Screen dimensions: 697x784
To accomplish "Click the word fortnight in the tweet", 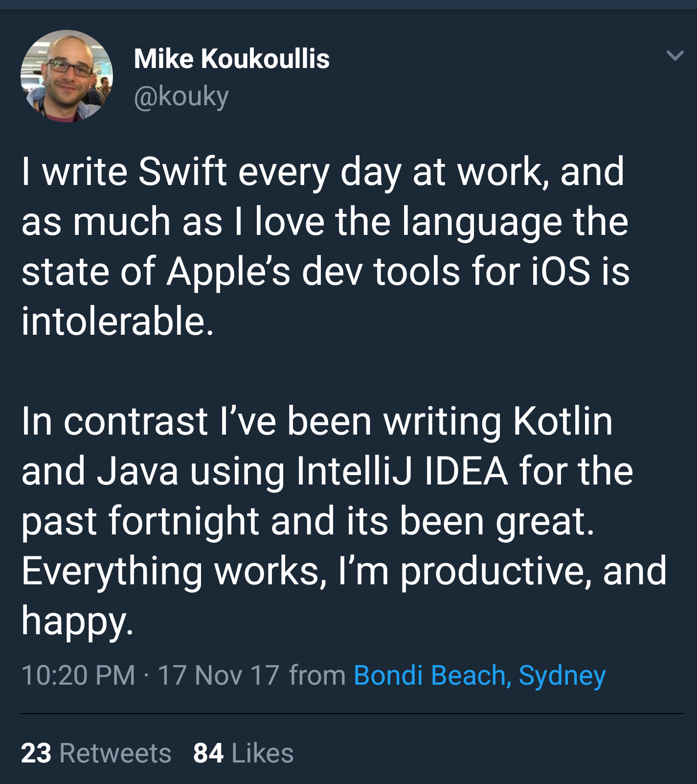I will click(x=184, y=521).
